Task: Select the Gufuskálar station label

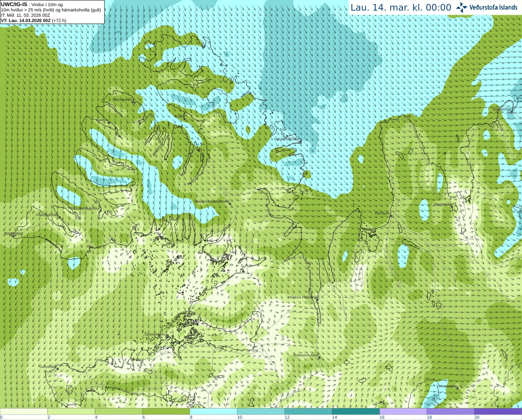Action: coord(48,366)
